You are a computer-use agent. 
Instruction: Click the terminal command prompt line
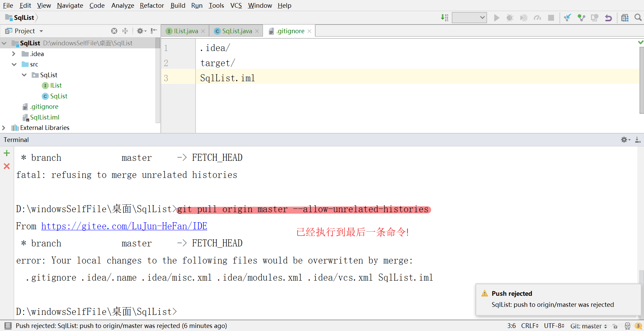[97, 312]
